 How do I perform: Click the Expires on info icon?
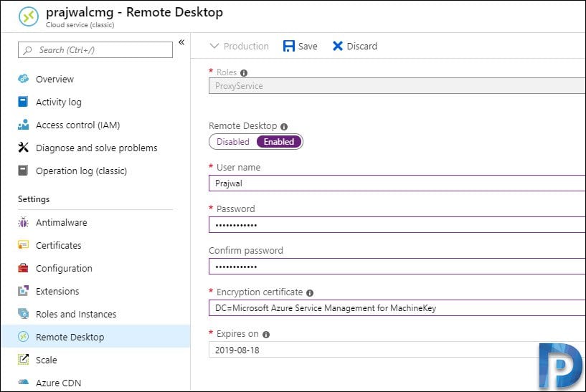point(266,335)
